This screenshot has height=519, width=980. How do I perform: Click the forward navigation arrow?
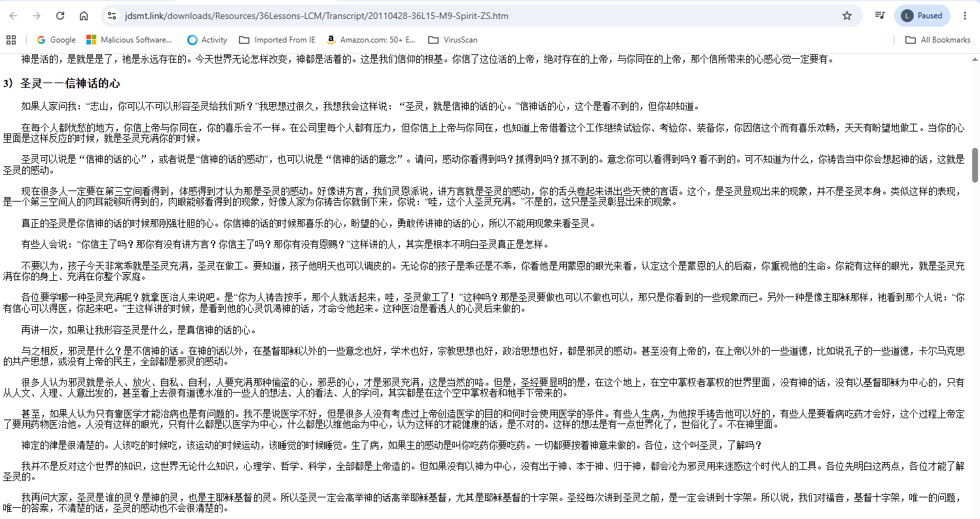coord(37,16)
